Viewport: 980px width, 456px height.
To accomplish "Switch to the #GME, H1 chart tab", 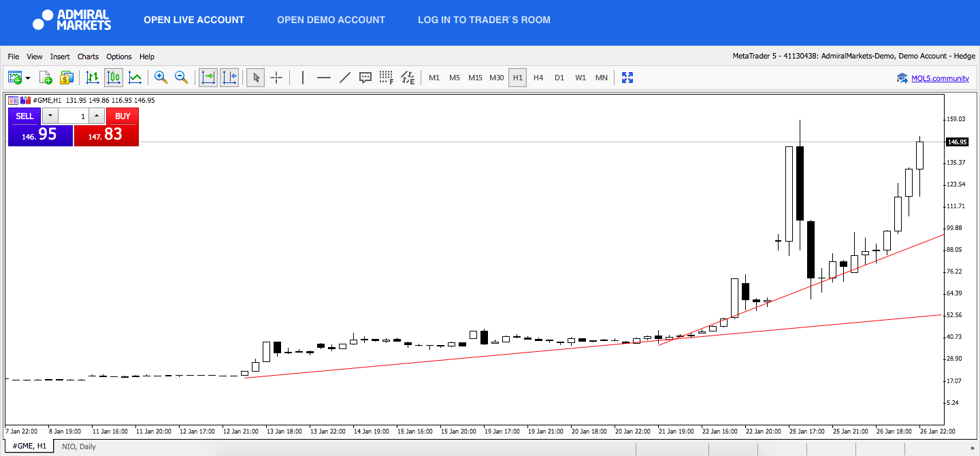I will 29,446.
